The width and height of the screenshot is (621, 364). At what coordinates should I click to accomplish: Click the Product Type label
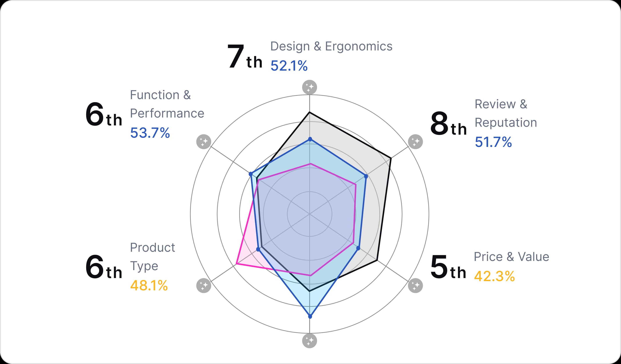tap(152, 257)
